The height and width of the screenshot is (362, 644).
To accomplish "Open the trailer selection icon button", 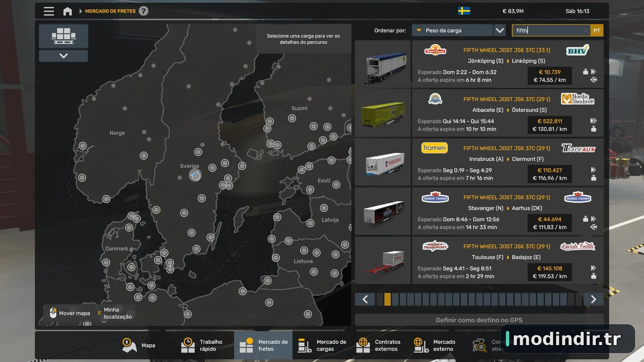I will [x=64, y=36].
